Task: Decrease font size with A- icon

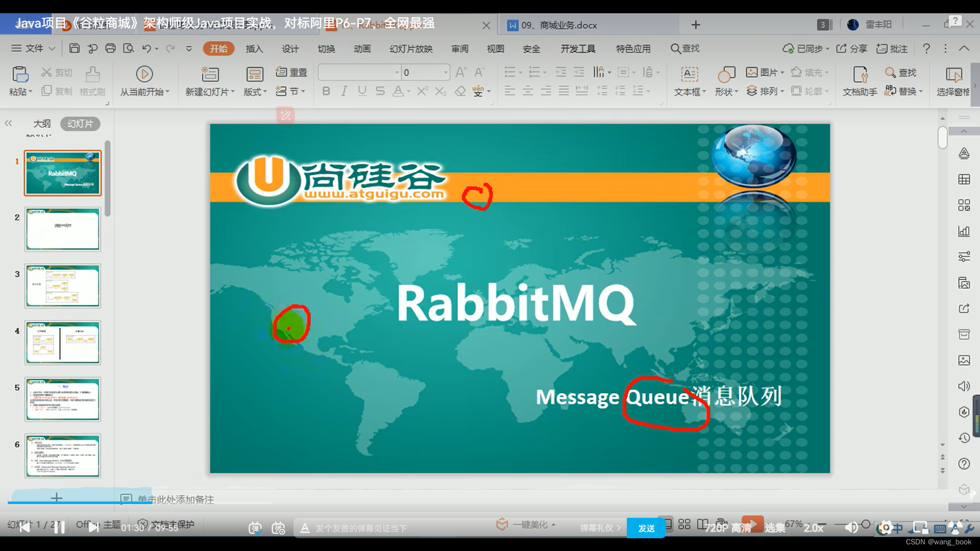Action: pyautogui.click(x=479, y=72)
